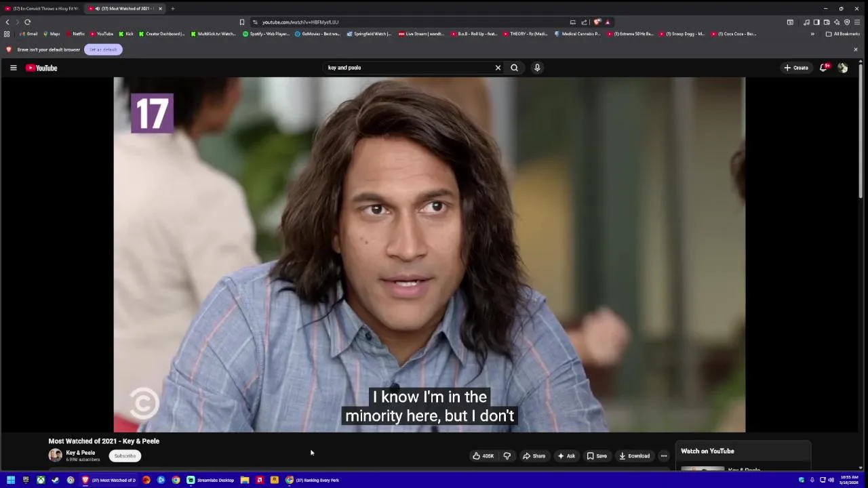Run search with the magnifier button
Viewport: 868px width, 488px height.
point(514,68)
